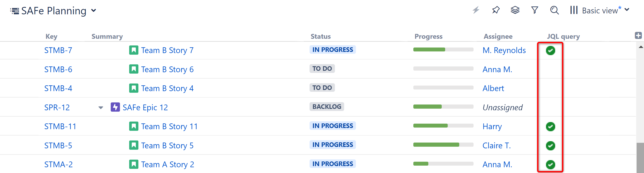Sort by the Status column header
Viewport: 644px width, 173px height.
click(x=320, y=36)
